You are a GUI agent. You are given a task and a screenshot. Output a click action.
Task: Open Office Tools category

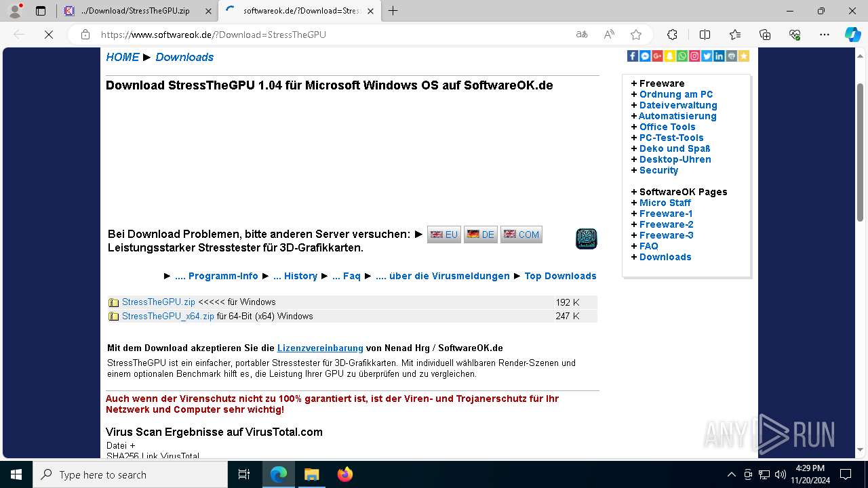[x=667, y=127]
